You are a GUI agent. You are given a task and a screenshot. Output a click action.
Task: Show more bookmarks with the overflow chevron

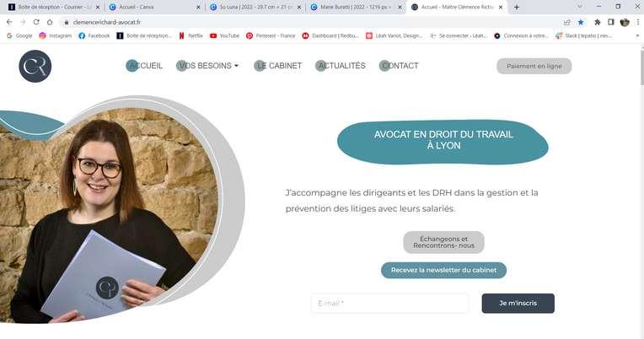pos(637,35)
